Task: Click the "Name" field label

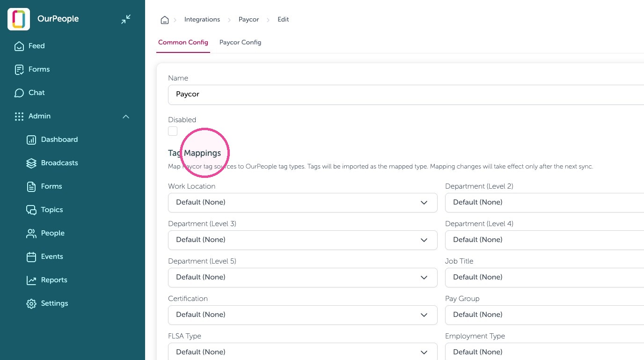Action: (x=178, y=78)
